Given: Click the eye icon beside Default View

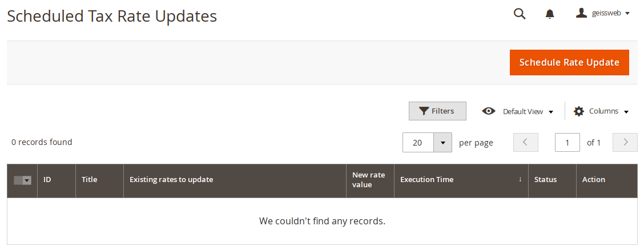Looking at the screenshot, I should [489, 111].
